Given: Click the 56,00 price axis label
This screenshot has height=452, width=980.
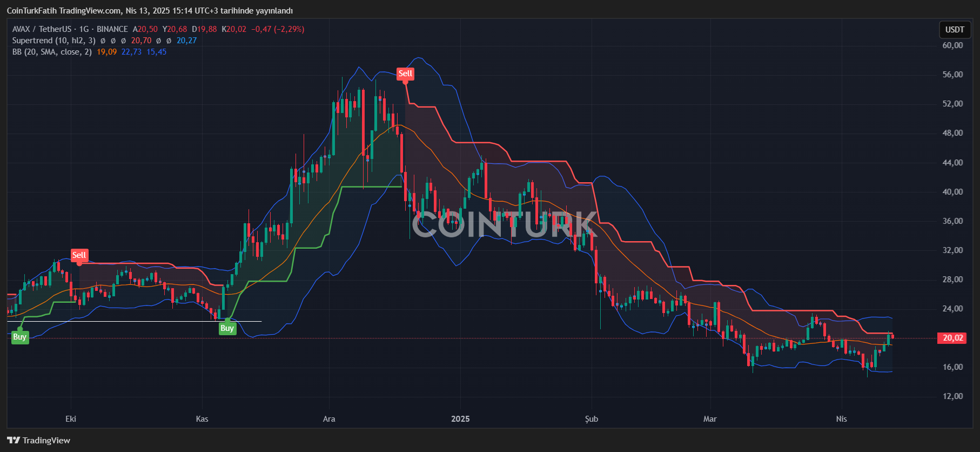Looking at the screenshot, I should pyautogui.click(x=952, y=75).
